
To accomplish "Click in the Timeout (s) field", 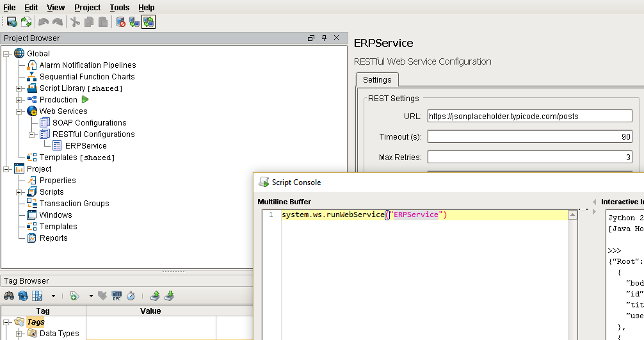I will (529, 136).
